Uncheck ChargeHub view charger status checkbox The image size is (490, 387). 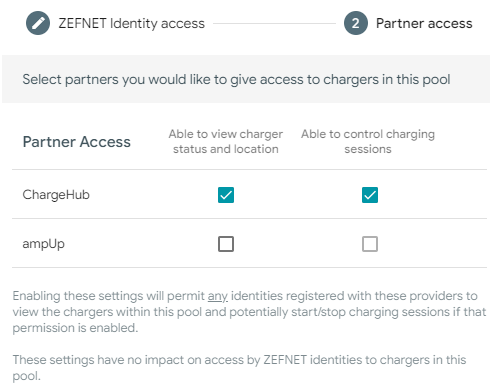coord(226,195)
